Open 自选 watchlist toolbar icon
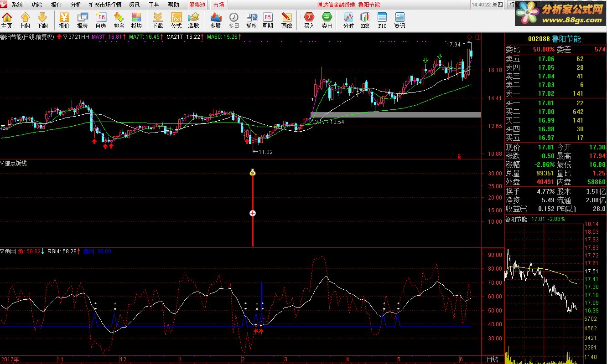 pos(101,21)
